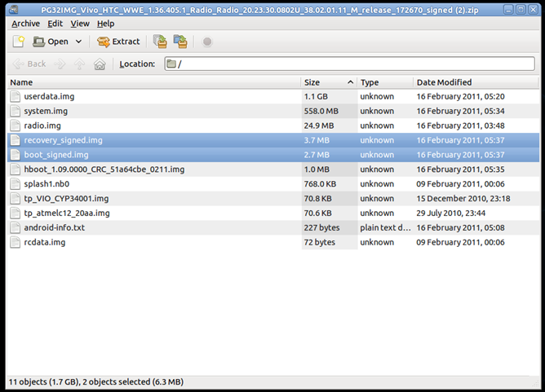Click the folder icon in Location field
This screenshot has height=392, width=545.
pyautogui.click(x=171, y=64)
